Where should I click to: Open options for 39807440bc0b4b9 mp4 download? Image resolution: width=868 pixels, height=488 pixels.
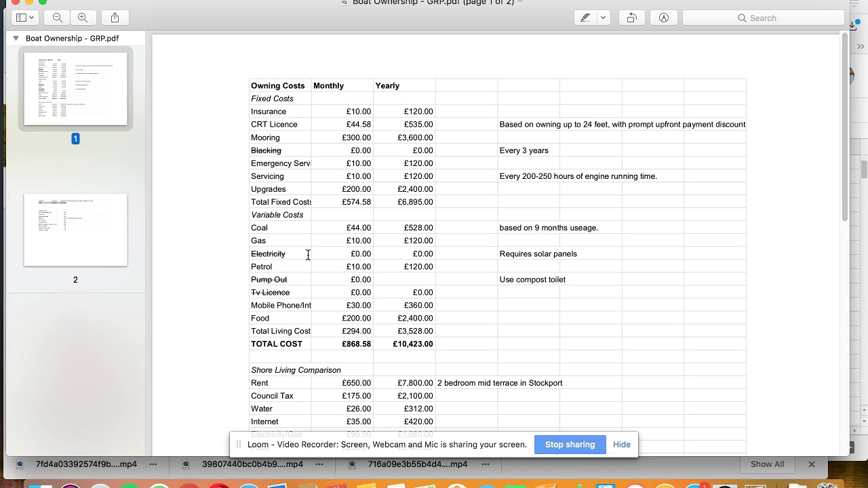[x=319, y=464]
